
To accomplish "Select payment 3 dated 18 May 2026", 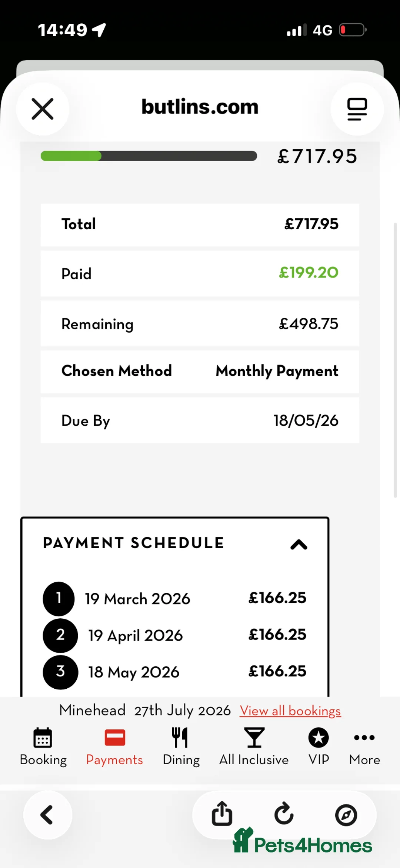I will click(x=134, y=672).
